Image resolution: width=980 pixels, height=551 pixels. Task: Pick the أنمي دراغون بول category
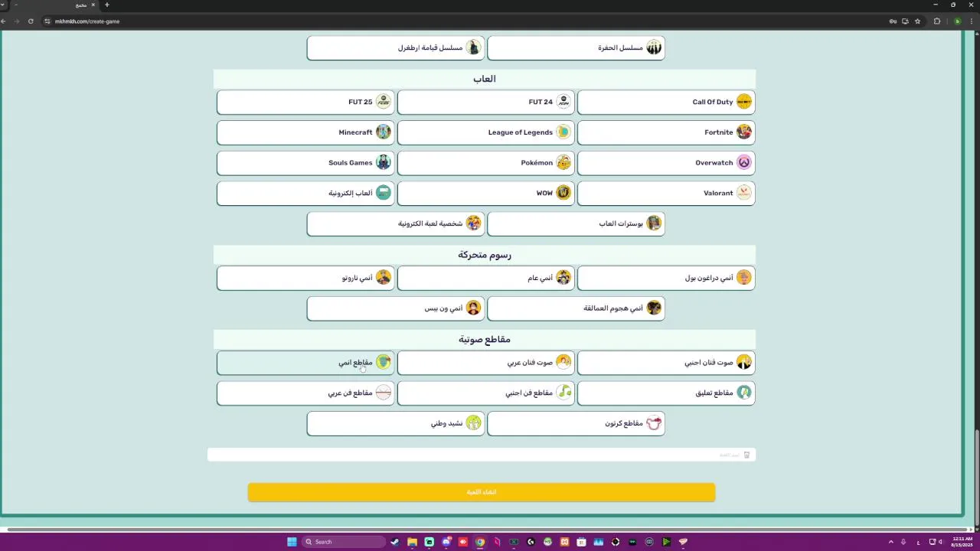pos(666,278)
